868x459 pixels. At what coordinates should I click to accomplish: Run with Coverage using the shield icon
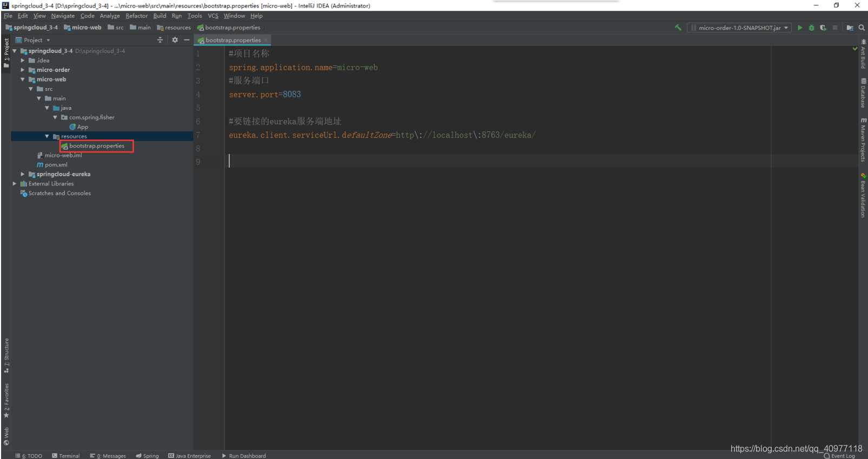click(x=823, y=28)
